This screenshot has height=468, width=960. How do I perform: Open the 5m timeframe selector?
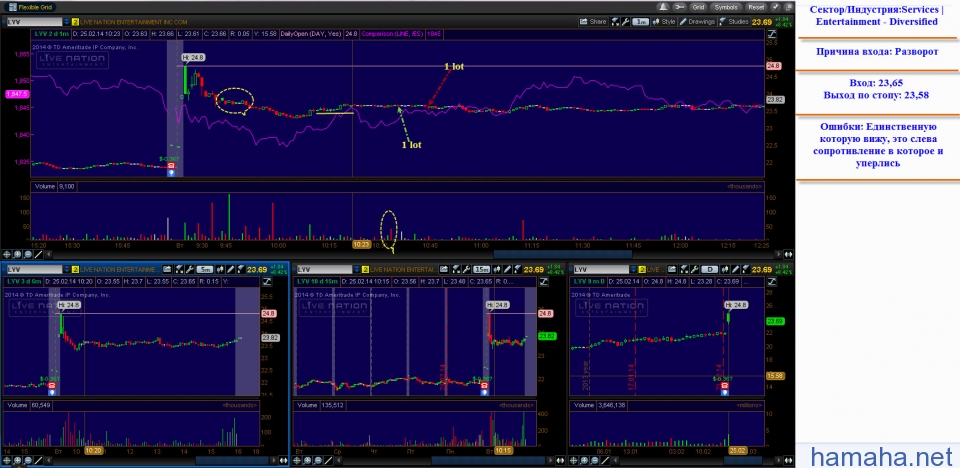(205, 270)
